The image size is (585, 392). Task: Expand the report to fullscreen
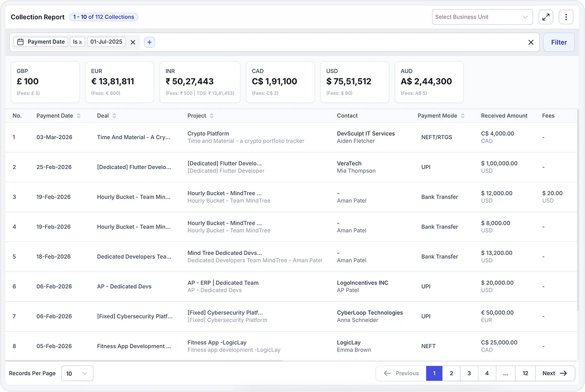(546, 17)
